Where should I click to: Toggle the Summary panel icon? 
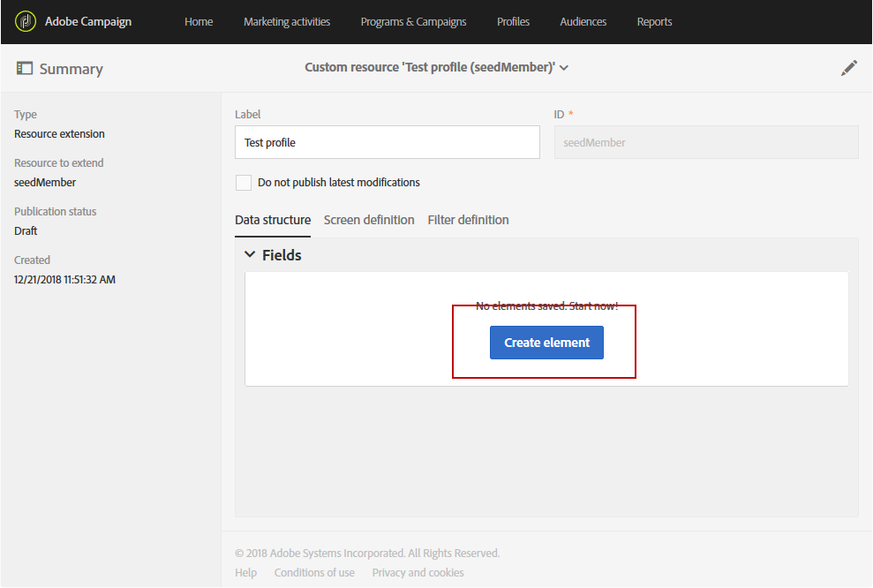tap(25, 69)
